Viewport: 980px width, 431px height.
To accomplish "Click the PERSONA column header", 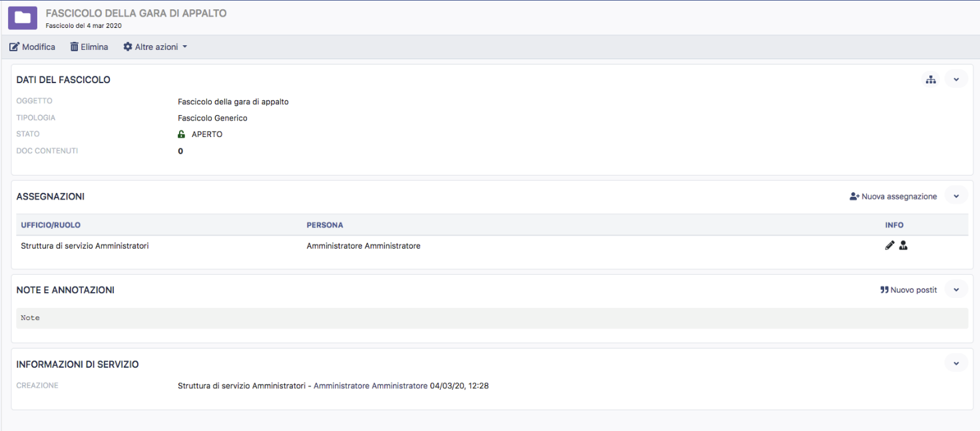I will pos(325,225).
